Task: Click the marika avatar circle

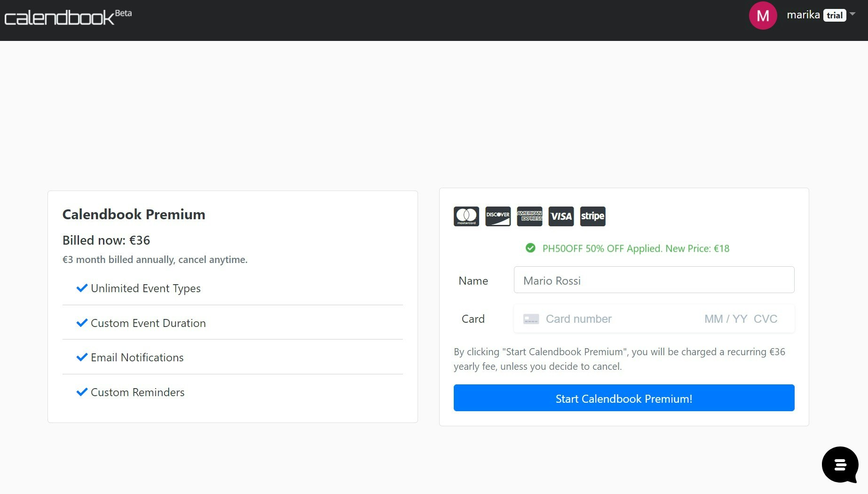Action: coord(763,16)
